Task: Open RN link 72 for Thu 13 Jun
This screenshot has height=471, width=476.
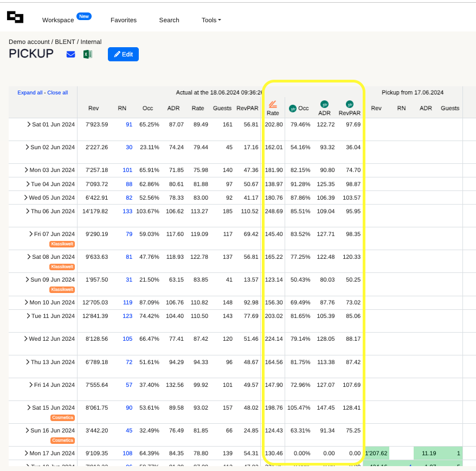Action: (129, 362)
